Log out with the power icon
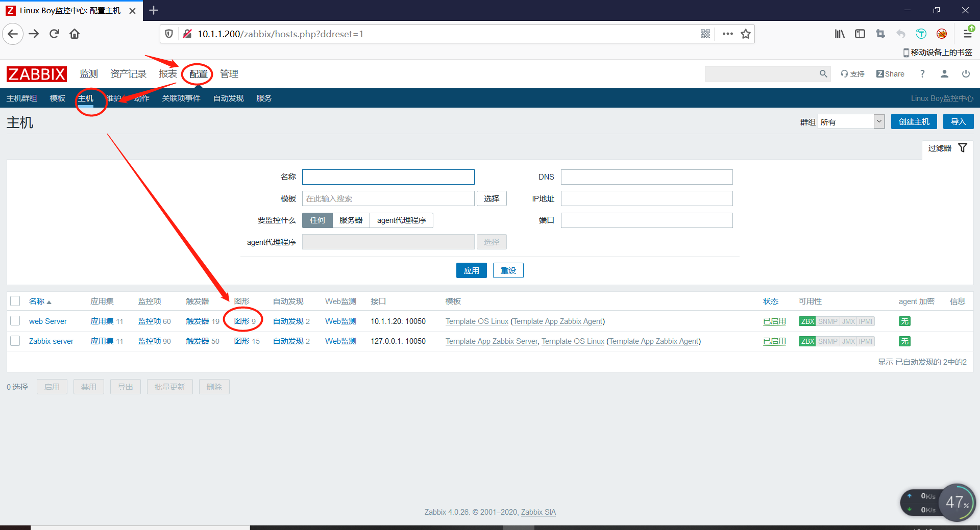980x530 pixels. (966, 74)
